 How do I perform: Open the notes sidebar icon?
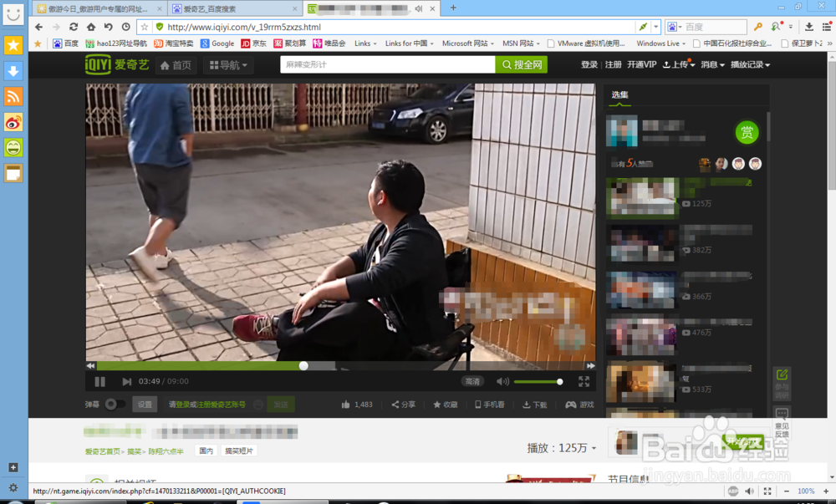tap(13, 173)
